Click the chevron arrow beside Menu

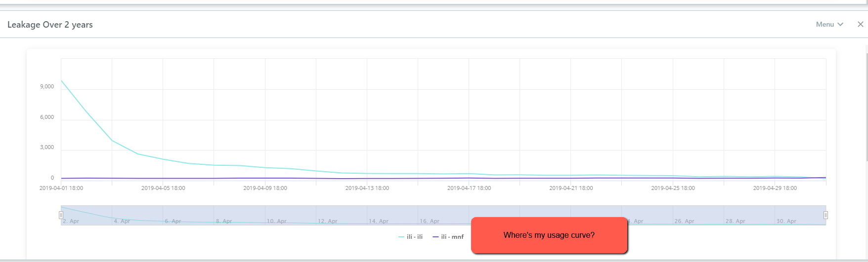tap(840, 24)
